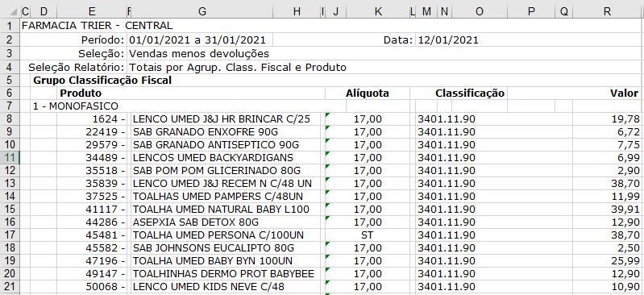The height and width of the screenshot is (295, 644).
Task: Select column R header
Action: [x=608, y=12]
